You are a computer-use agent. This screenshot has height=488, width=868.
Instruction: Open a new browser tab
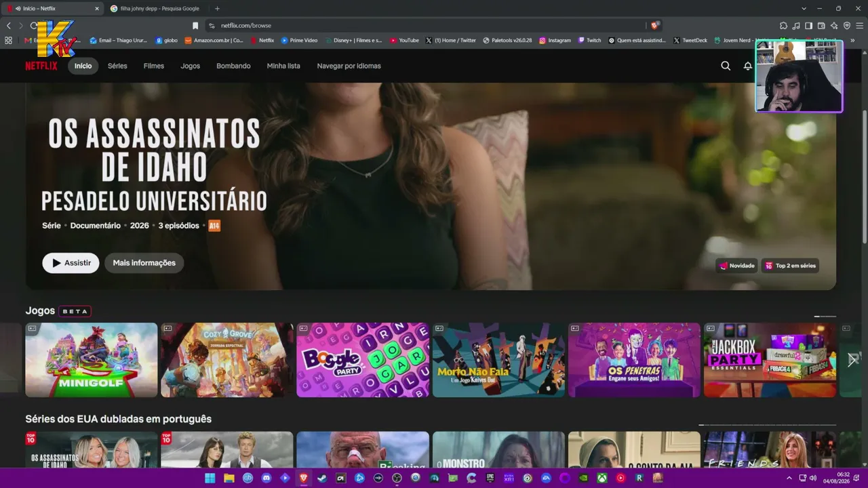(x=217, y=9)
